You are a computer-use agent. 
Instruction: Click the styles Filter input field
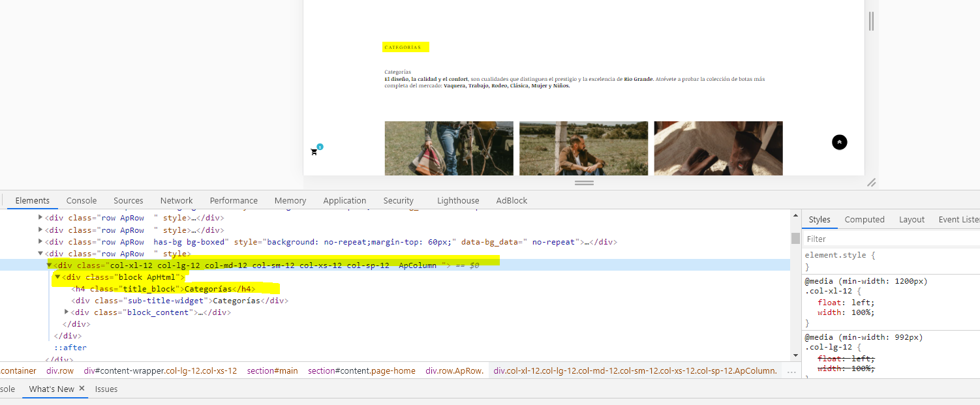891,239
